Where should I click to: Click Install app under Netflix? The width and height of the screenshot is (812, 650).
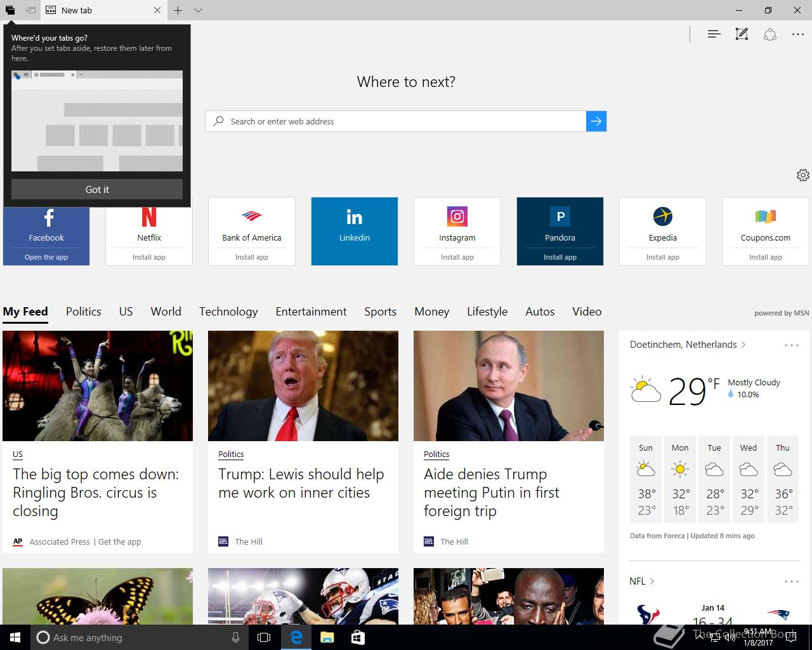tap(149, 257)
